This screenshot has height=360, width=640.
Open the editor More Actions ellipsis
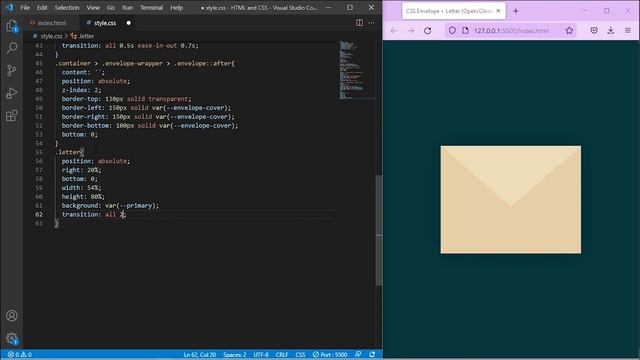[371, 23]
